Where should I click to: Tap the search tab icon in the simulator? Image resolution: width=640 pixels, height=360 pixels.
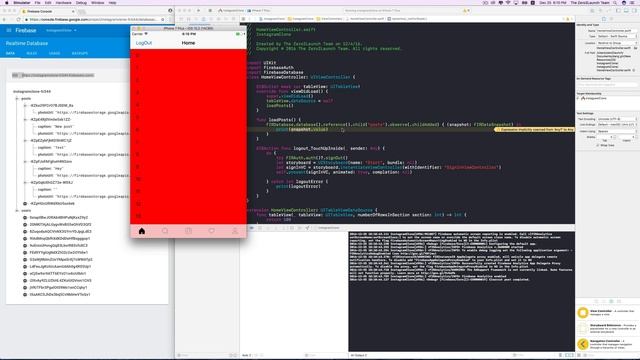point(165,231)
